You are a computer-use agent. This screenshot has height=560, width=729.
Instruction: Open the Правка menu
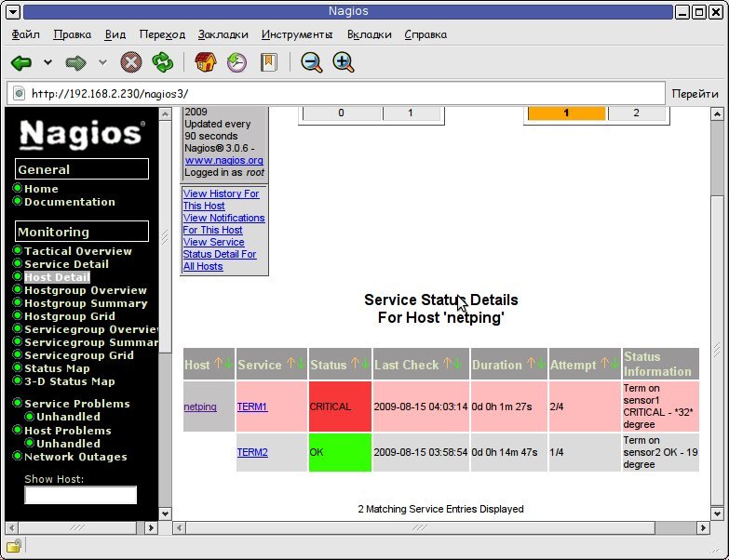pos(73,34)
